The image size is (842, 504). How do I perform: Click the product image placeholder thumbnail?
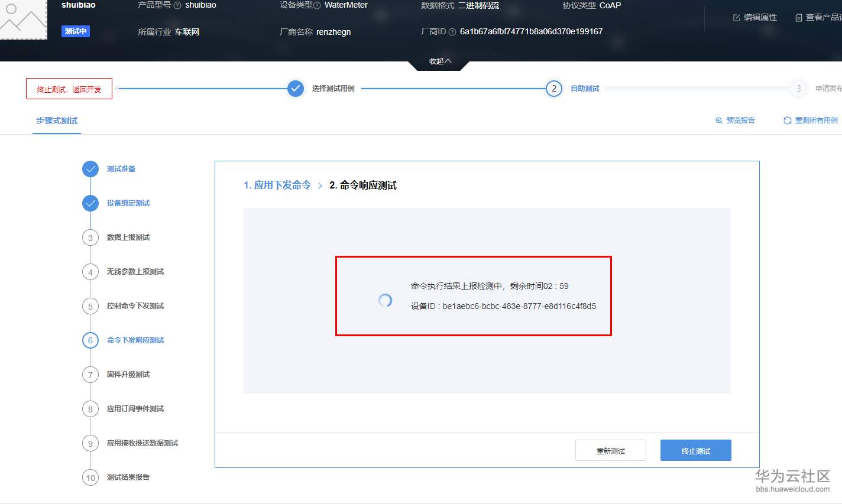(24, 19)
